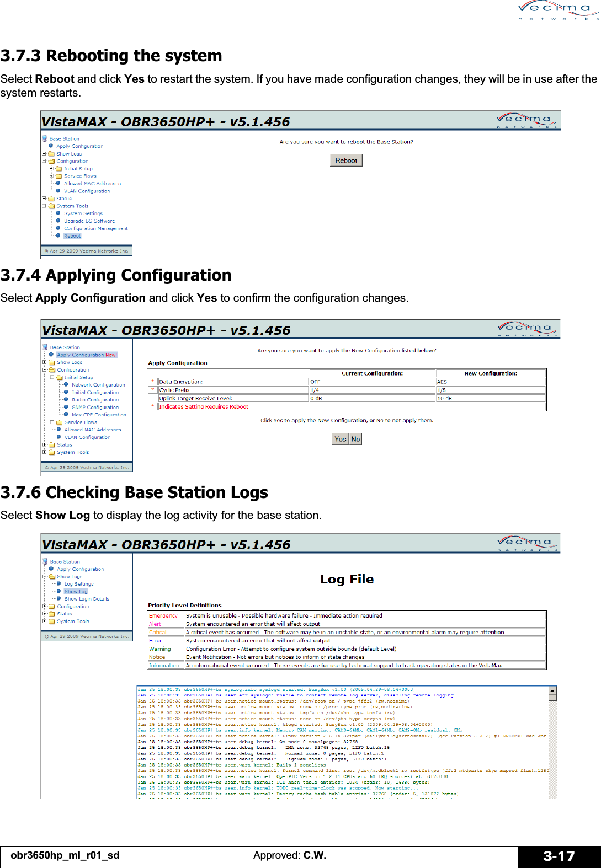Click bullet icon beside System Settings
Viewport: 601px width, 868px height.
[58, 213]
